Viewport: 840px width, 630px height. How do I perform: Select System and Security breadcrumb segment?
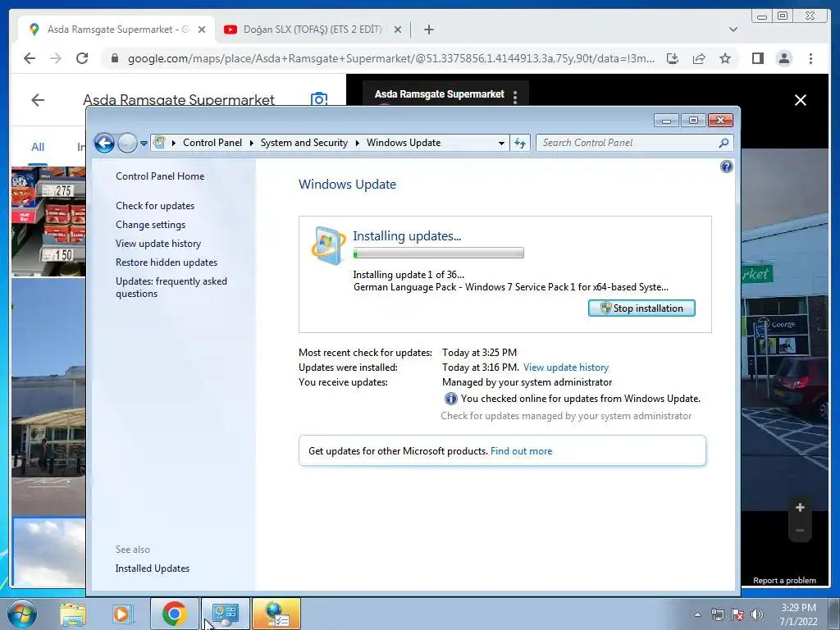(x=304, y=143)
